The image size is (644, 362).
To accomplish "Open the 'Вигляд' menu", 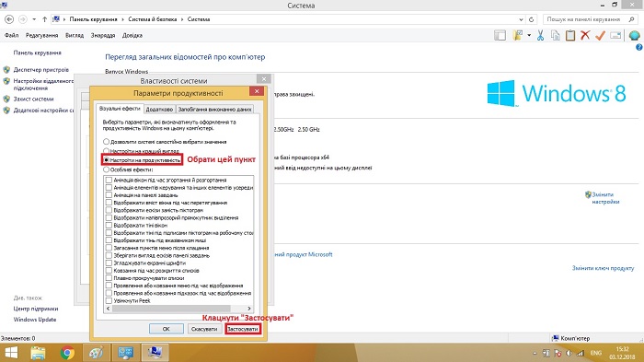I will coord(75,35).
